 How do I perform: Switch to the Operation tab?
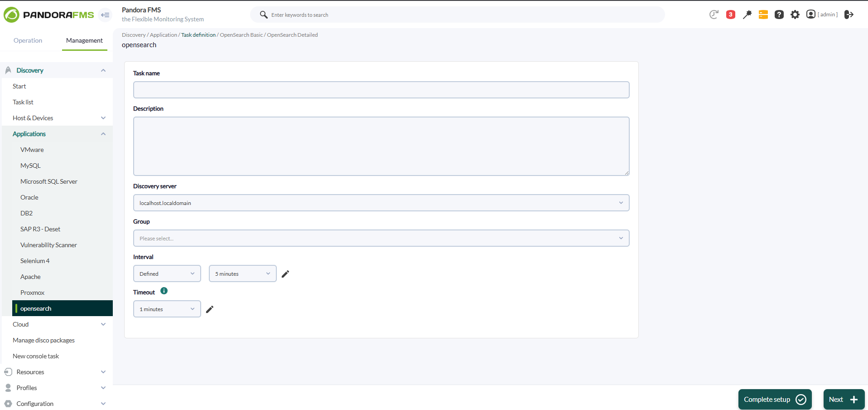(x=28, y=40)
